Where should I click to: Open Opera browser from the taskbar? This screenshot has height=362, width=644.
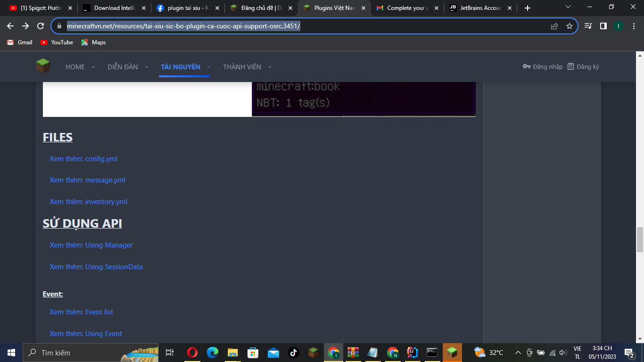pyautogui.click(x=192, y=352)
